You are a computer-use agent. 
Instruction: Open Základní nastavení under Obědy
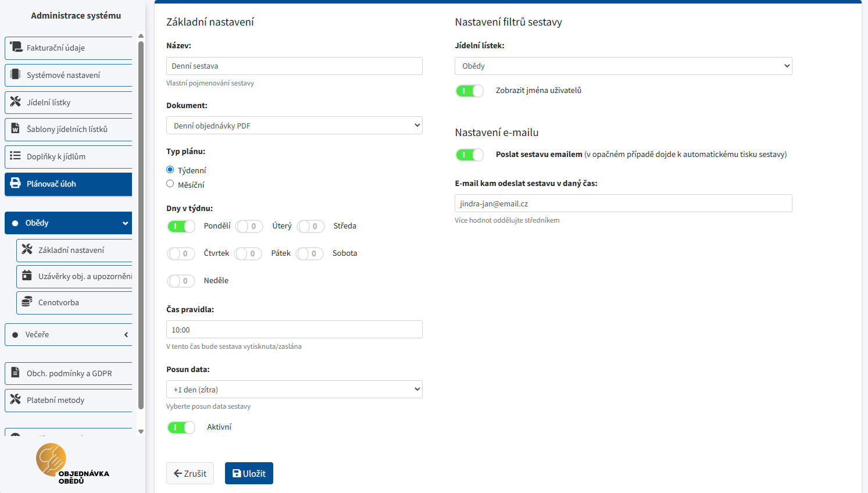71,250
